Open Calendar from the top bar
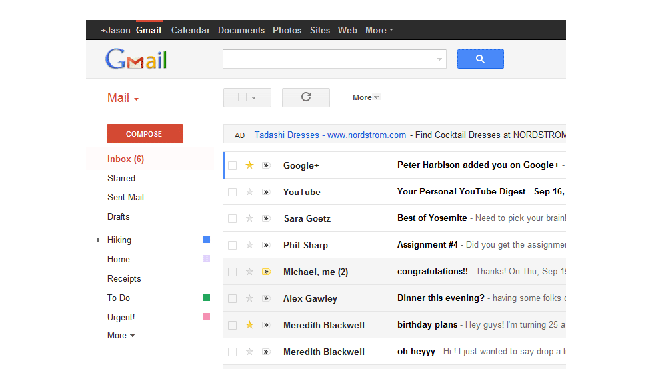The image size is (652, 390). click(190, 30)
